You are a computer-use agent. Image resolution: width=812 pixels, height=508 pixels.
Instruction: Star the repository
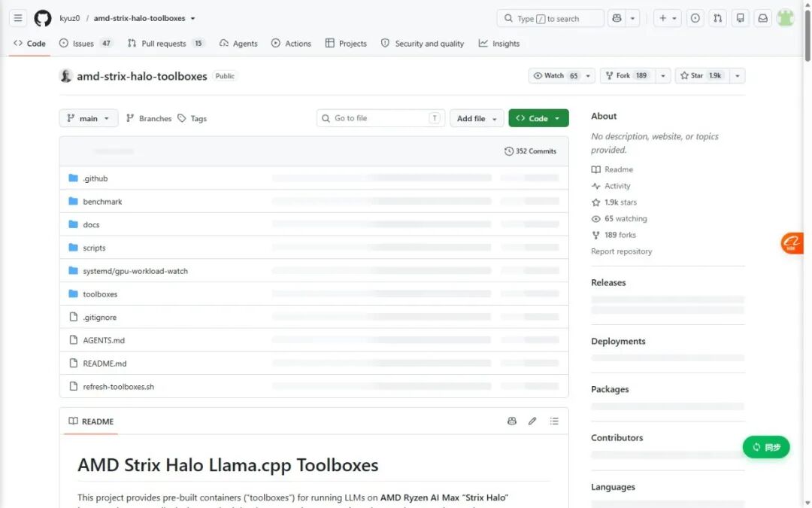pos(701,76)
